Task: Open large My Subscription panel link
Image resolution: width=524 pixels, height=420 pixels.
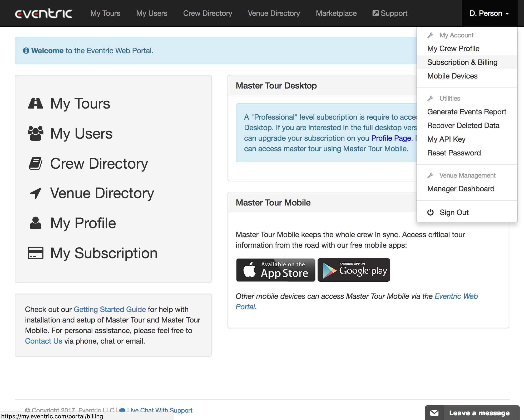Action: point(104,253)
